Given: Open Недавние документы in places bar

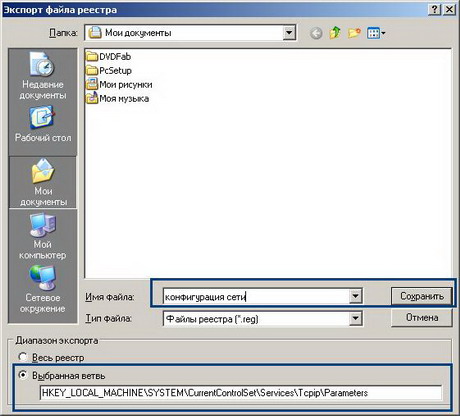Looking at the screenshot, I should (x=42, y=76).
